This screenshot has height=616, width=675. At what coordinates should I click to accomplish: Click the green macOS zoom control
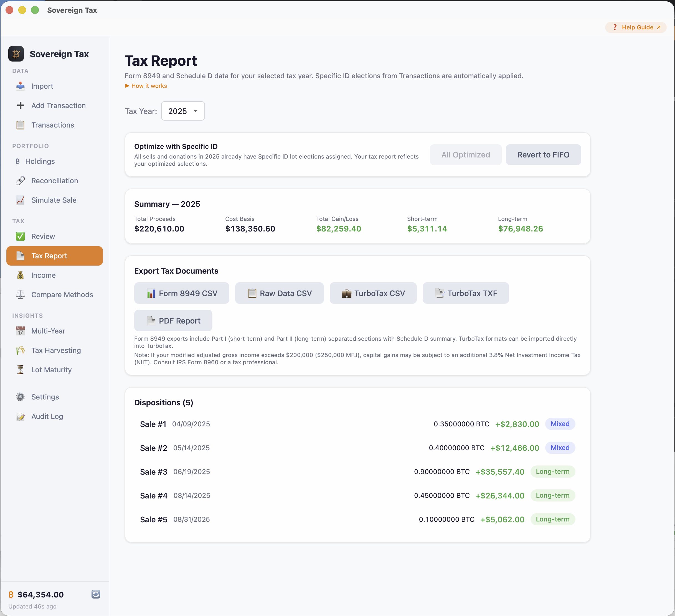(x=35, y=10)
